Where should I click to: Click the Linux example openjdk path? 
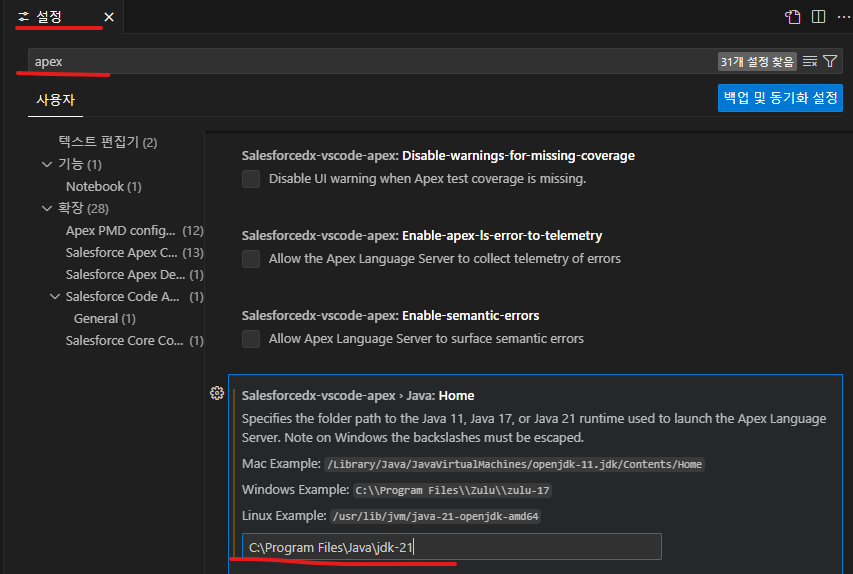[435, 516]
